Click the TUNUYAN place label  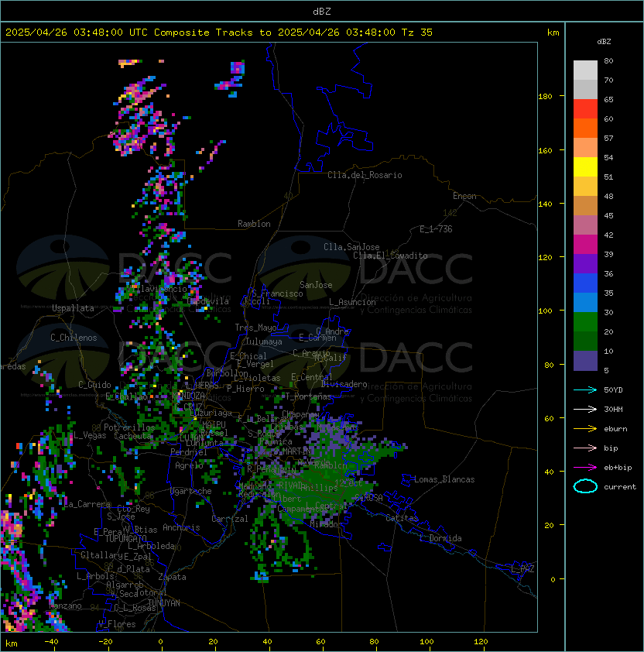tap(164, 603)
